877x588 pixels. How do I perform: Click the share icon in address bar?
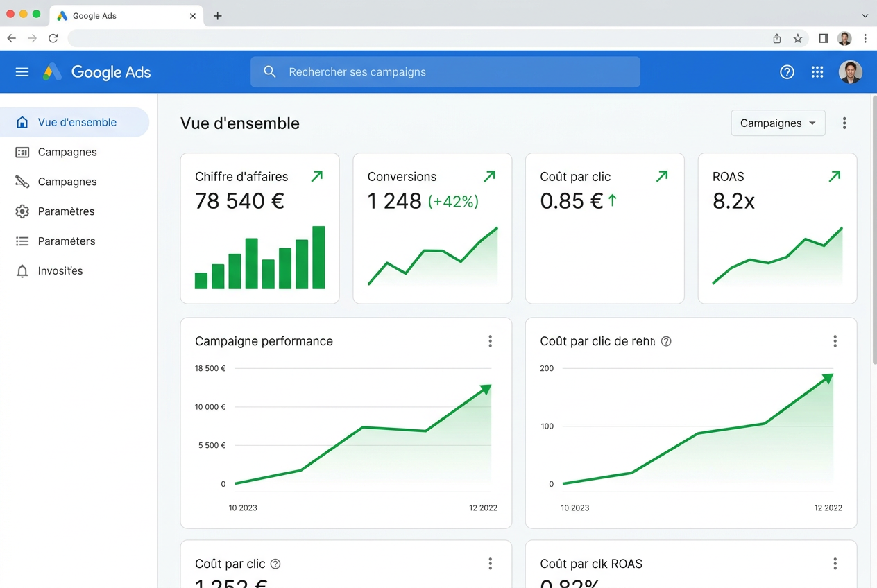pyautogui.click(x=777, y=38)
